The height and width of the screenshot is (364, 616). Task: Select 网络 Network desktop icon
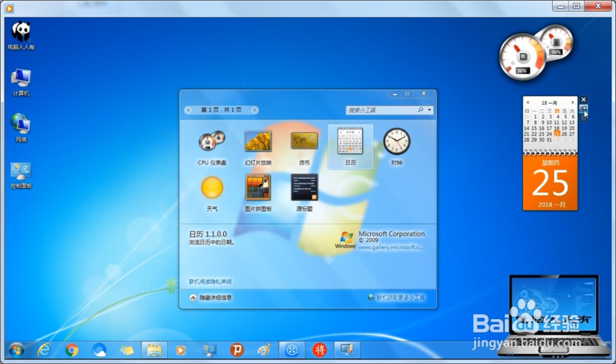click(x=21, y=128)
